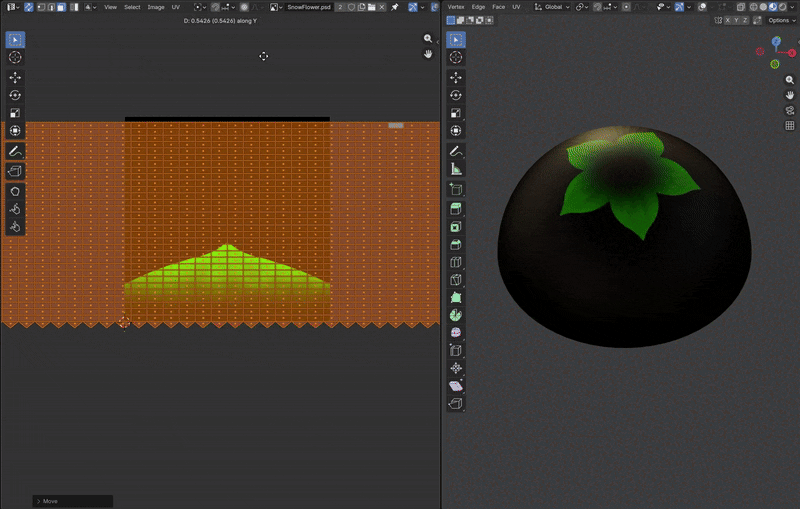Select the Rotate tool in UV editor
Screen dimensions: 800x509
[15, 95]
